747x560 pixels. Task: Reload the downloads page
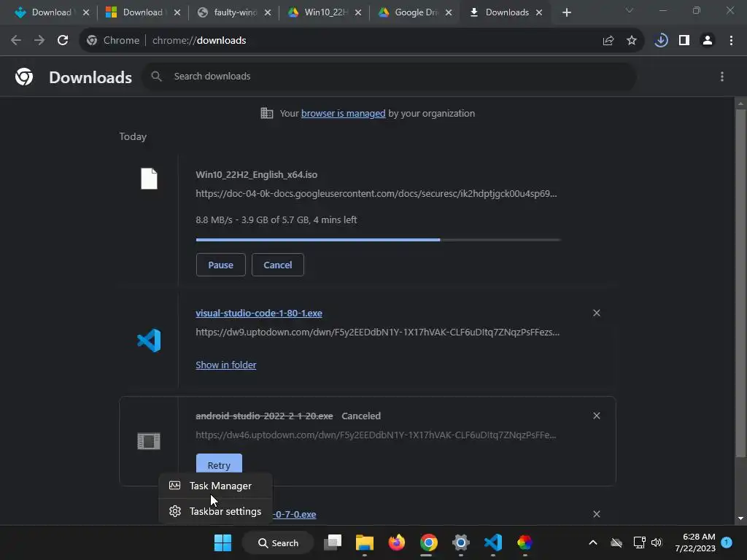[63, 41]
